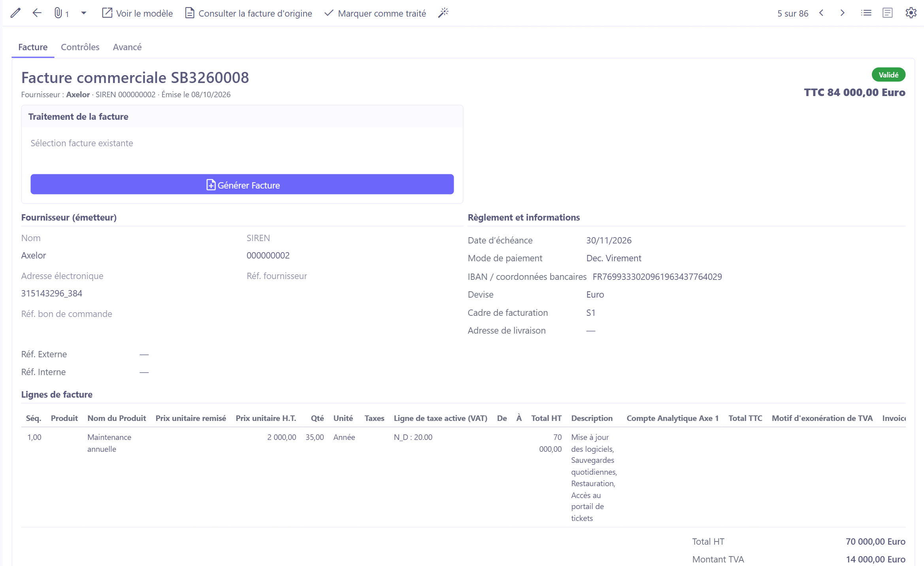Click the Générer Facture button
This screenshot has height=566, width=924.
pos(242,184)
